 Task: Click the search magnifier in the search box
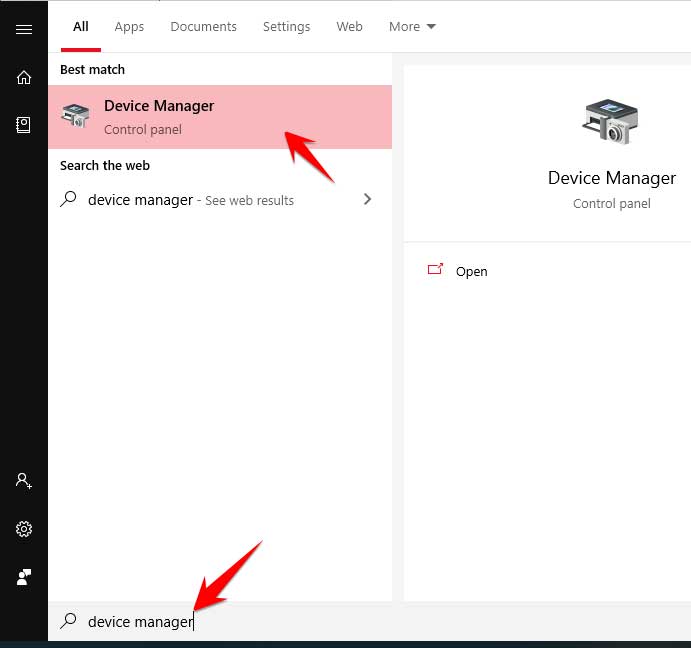pos(68,621)
